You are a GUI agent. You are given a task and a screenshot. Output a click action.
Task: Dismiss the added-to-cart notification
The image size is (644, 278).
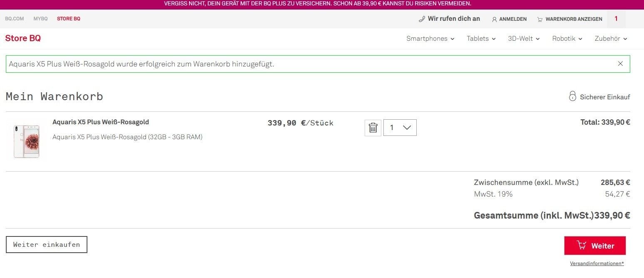(620, 64)
